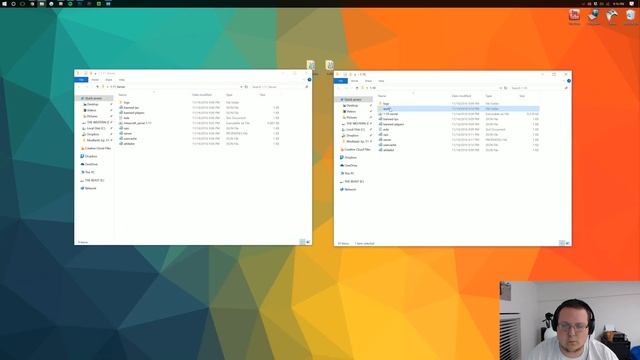Expand the ribbon in the 1.10 window
The height and width of the screenshot is (360, 640).
564,81
